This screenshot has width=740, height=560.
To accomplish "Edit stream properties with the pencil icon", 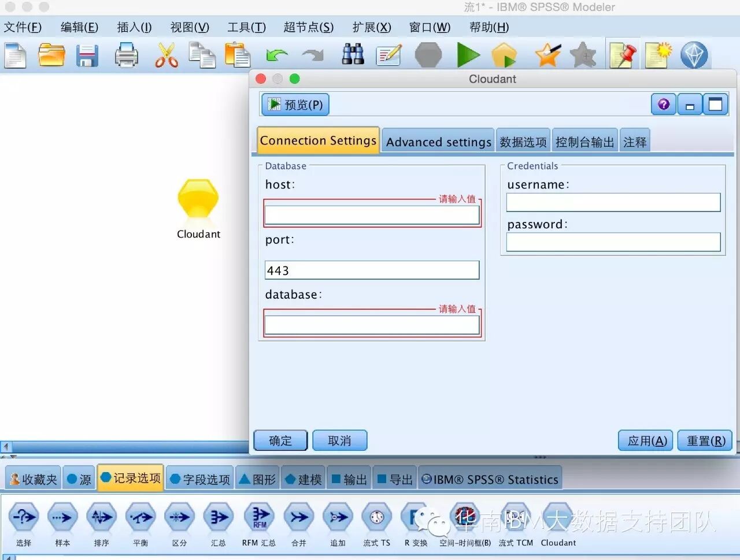I will [389, 55].
